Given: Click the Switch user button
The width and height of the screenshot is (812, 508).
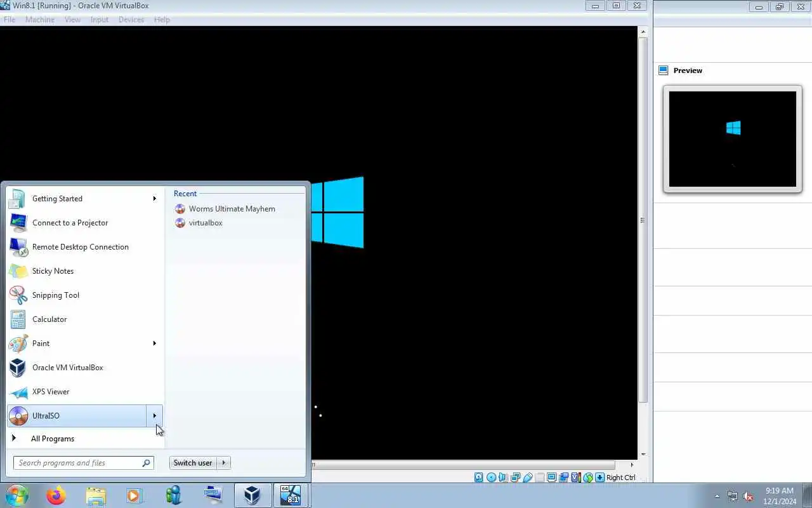Looking at the screenshot, I should (193, 463).
